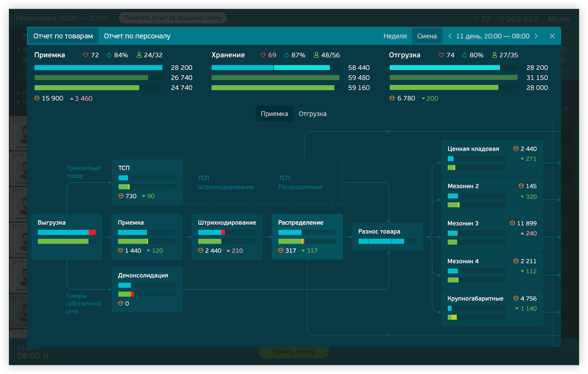
Task: Go to previous shift with left chevron
Action: tap(450, 36)
